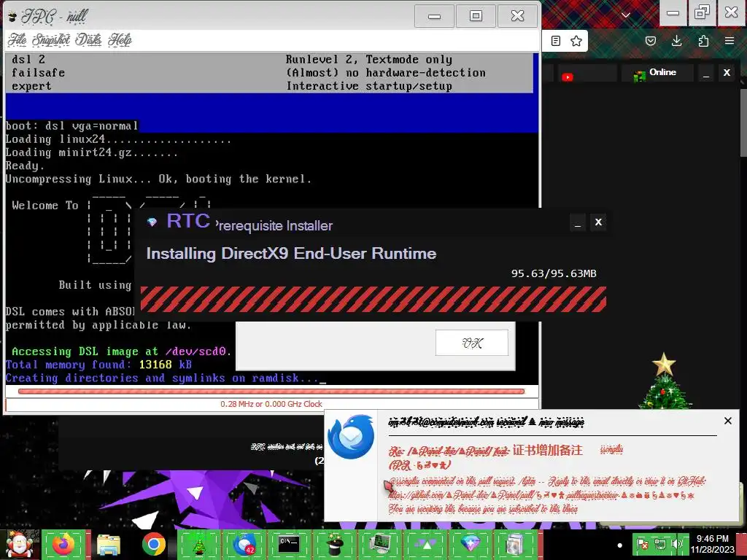Expand the Firefox list-all-tabs chevron
This screenshot has width=747, height=560.
[x=626, y=15]
